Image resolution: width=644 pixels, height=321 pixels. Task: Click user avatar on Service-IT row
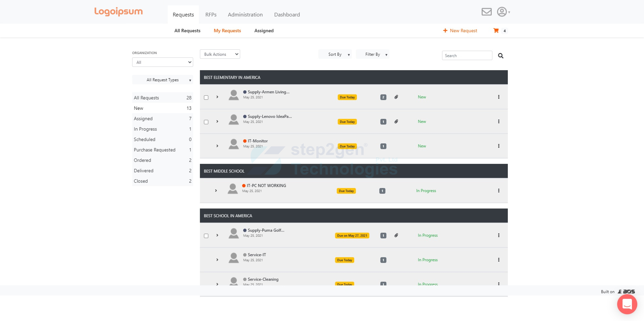click(x=234, y=258)
